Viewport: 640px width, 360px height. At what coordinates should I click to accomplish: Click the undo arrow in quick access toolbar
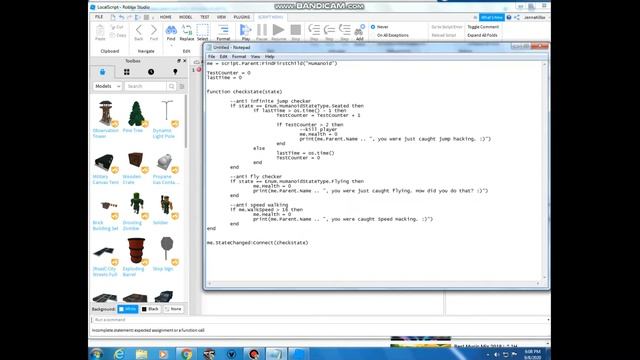point(122,17)
